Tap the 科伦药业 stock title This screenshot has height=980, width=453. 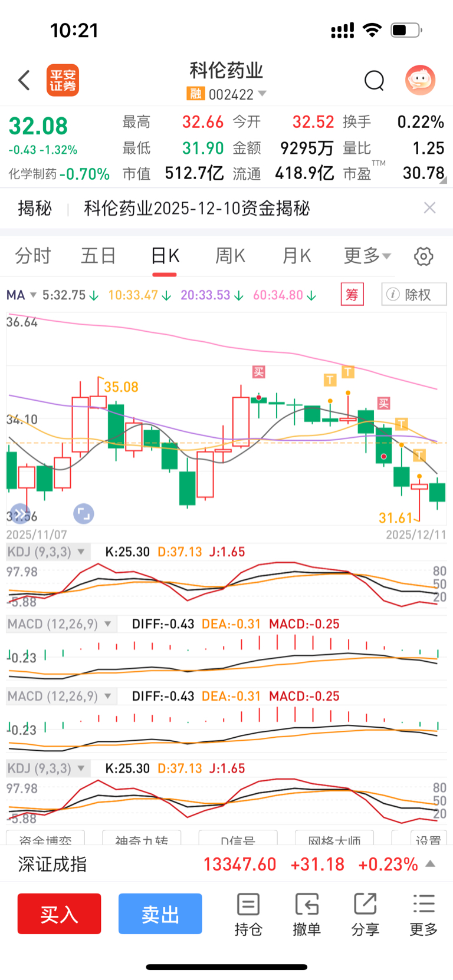226,70
